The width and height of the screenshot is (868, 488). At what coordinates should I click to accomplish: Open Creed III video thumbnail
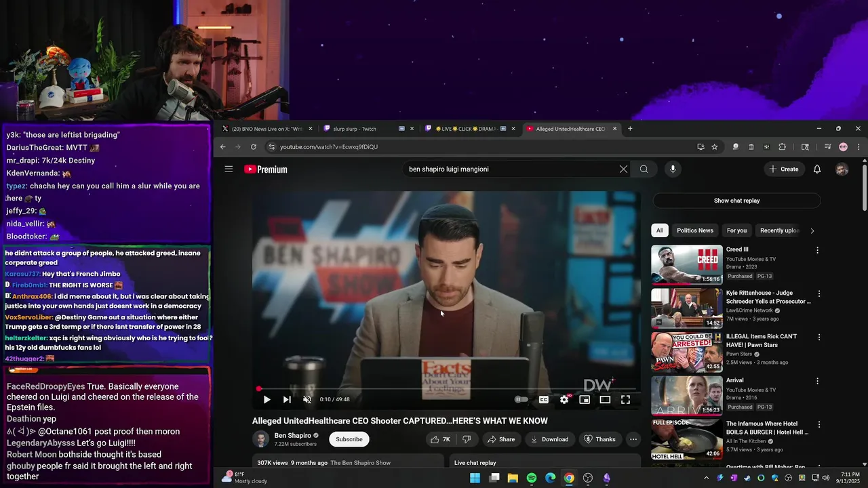[x=687, y=264]
